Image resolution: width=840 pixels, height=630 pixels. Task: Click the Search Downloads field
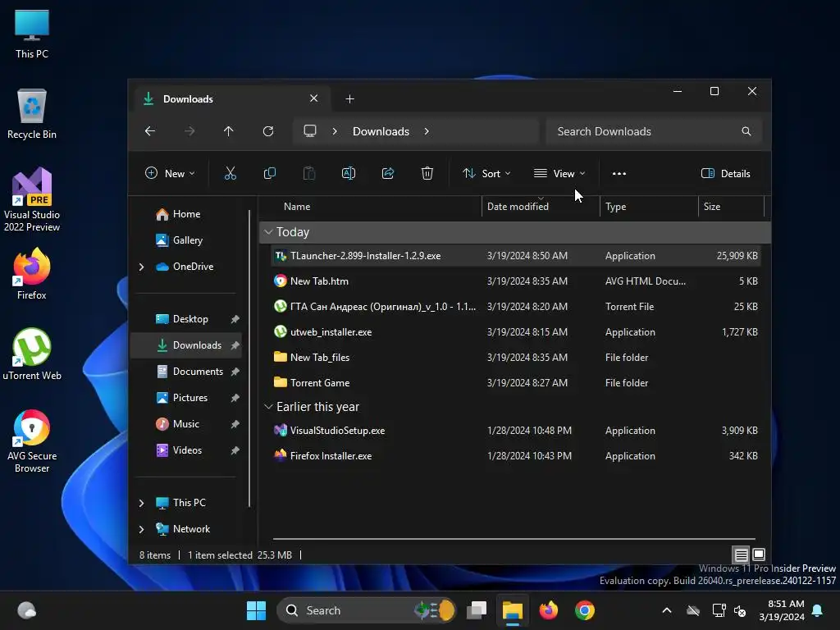654,131
